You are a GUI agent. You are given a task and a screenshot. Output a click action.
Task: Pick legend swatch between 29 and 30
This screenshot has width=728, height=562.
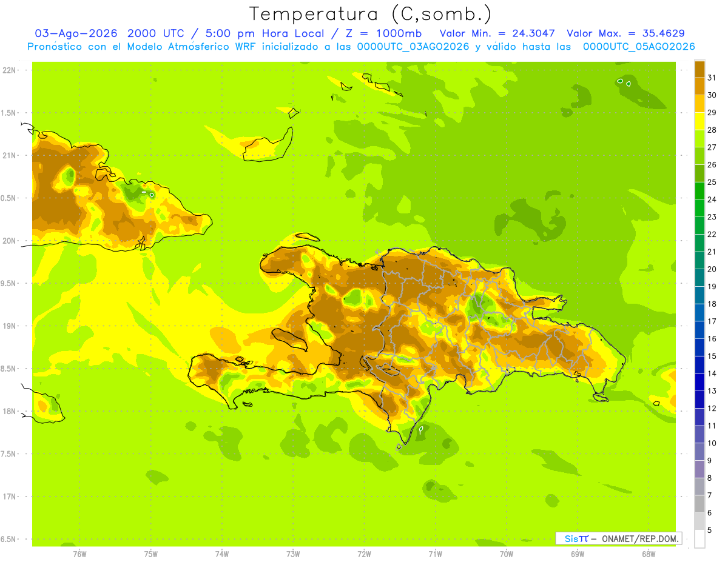pos(699,104)
